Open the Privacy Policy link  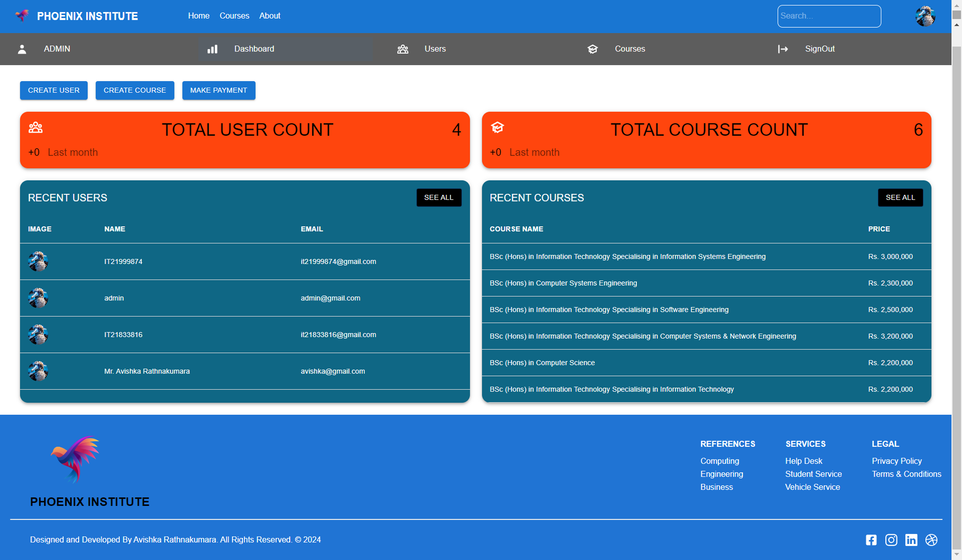point(896,461)
